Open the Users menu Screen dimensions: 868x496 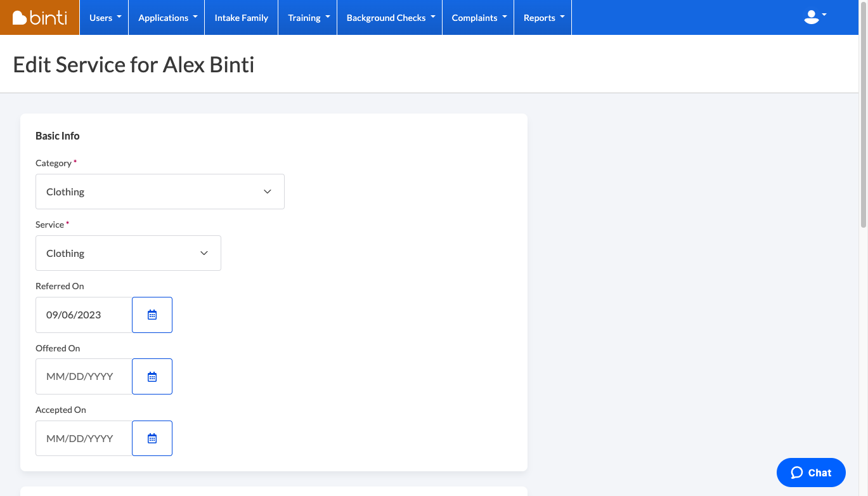pos(105,18)
